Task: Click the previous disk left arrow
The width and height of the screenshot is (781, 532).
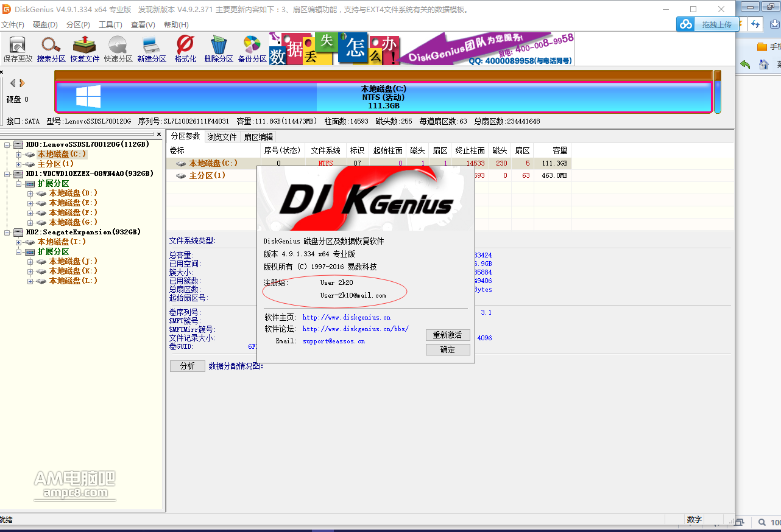Action: (13, 83)
